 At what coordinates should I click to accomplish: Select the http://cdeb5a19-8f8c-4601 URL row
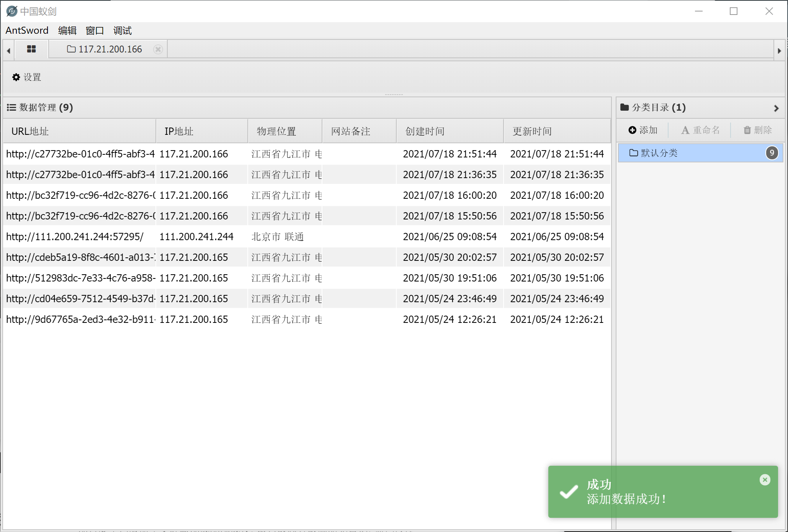click(307, 257)
